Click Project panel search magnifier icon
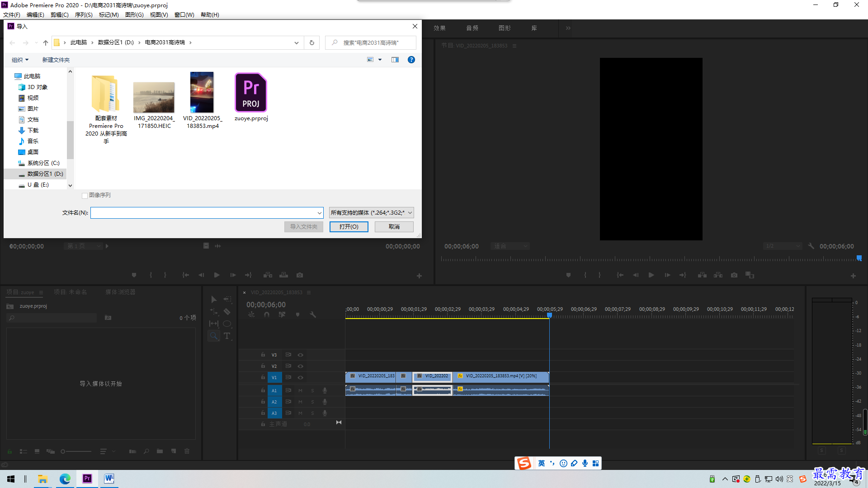The height and width of the screenshot is (488, 868). tap(146, 451)
